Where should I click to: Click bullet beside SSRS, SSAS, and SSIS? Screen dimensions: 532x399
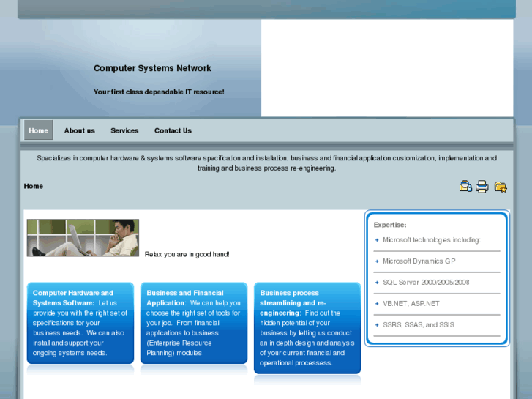[x=377, y=325]
